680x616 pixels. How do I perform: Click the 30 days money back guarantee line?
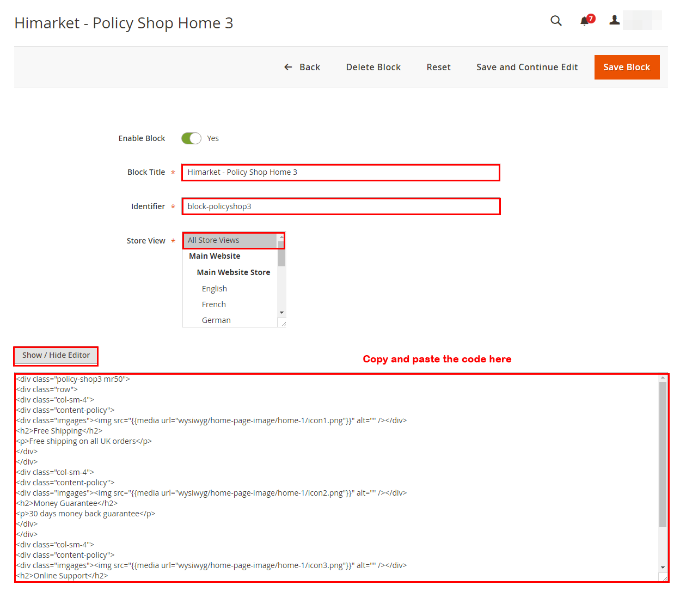click(86, 514)
